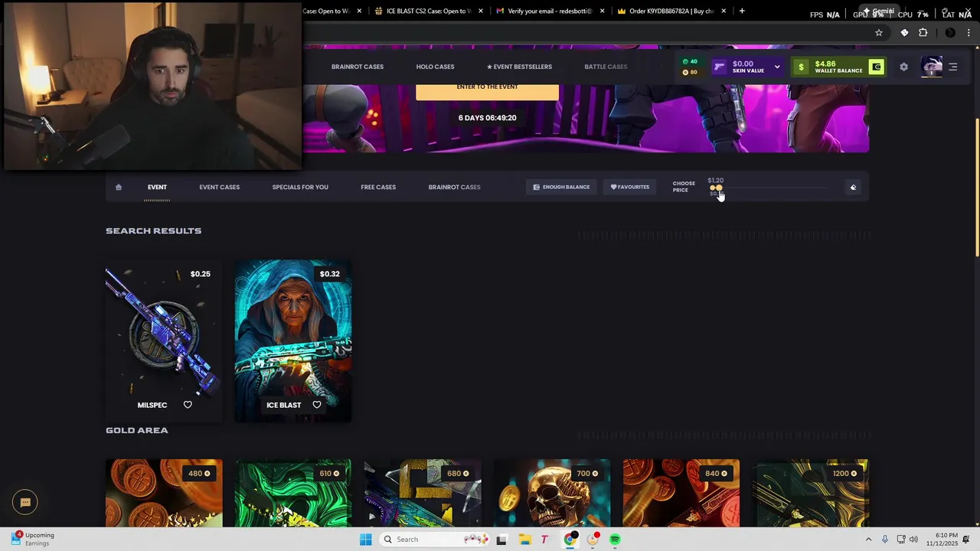The image size is (980, 551).
Task: Expand the Skin Value dropdown arrow
Action: coord(777,67)
